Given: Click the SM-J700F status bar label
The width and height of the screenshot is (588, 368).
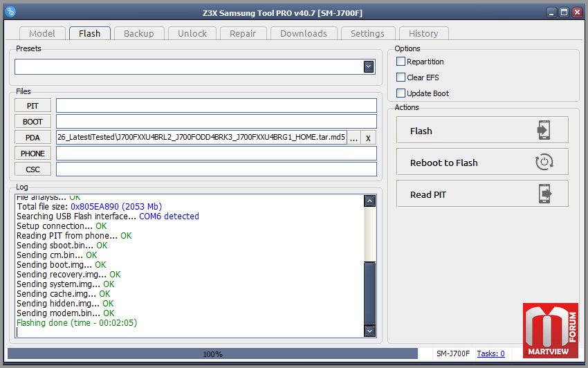Looking at the screenshot, I should (x=452, y=353).
